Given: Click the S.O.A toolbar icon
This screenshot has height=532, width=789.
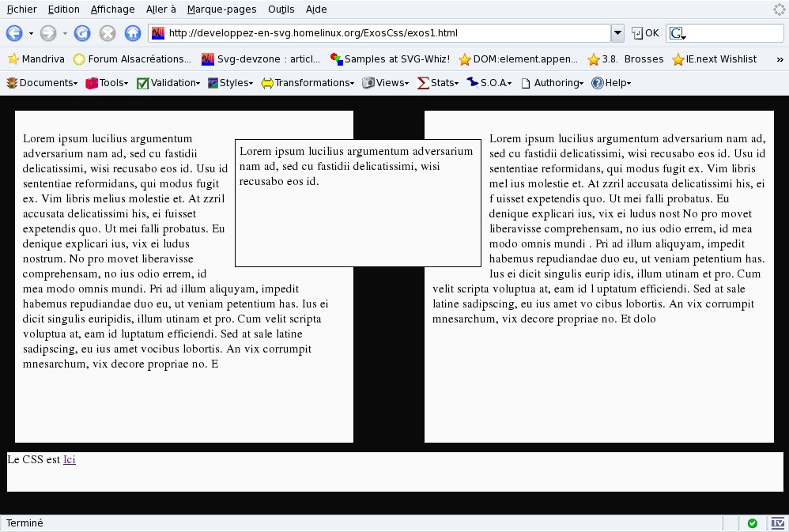Looking at the screenshot, I should click(473, 82).
